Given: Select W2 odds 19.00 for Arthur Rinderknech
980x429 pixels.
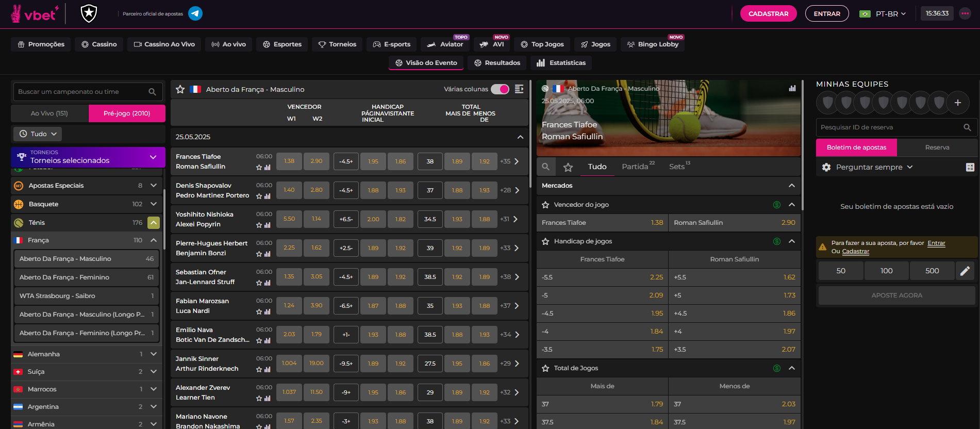Looking at the screenshot, I should (317, 364).
